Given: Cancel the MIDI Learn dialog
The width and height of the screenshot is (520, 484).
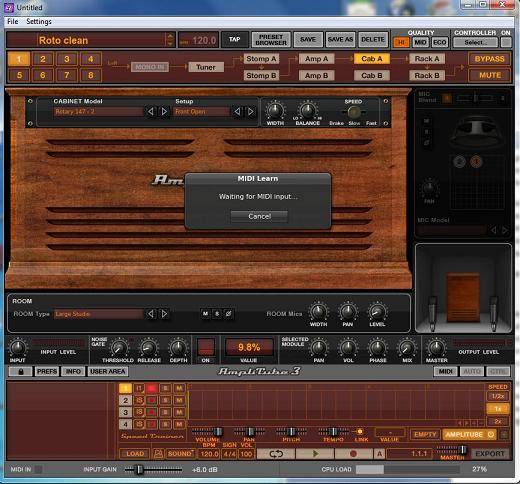Looking at the screenshot, I should (259, 216).
